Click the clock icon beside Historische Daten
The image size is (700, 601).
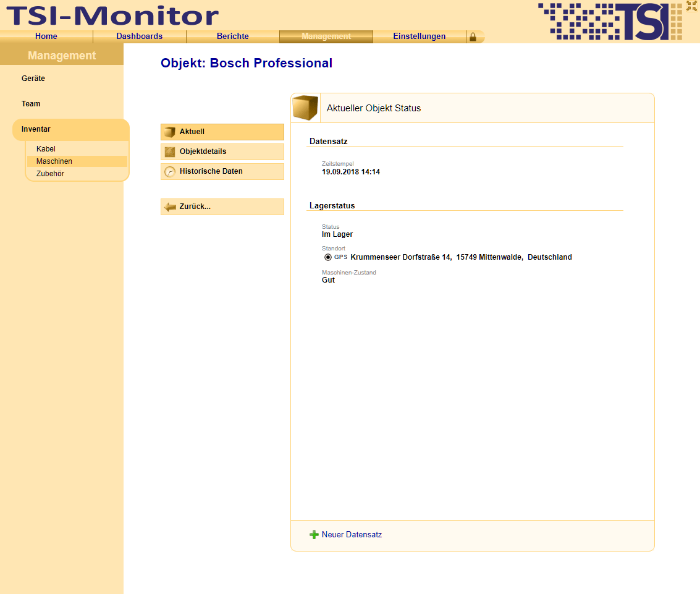(x=170, y=172)
